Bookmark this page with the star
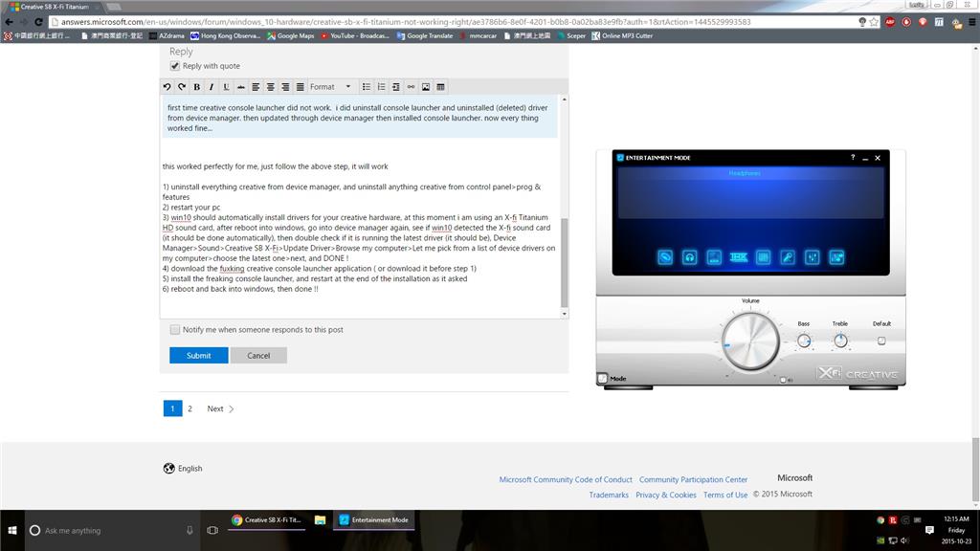 pyautogui.click(x=874, y=22)
